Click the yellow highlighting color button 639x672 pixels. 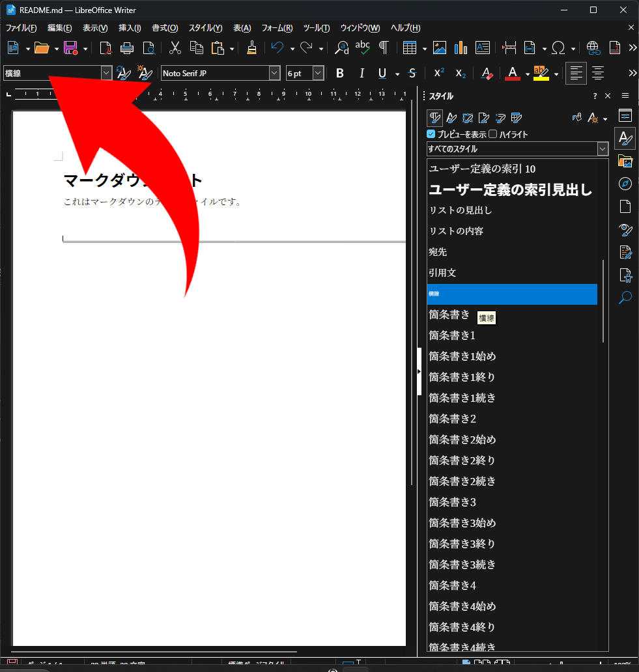[540, 73]
